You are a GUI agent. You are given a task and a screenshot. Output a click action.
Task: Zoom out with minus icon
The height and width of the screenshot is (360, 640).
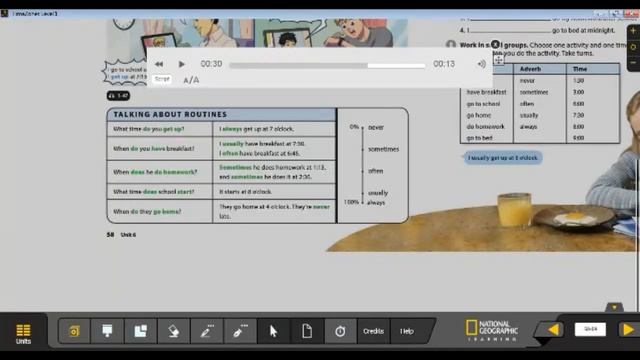633,62
